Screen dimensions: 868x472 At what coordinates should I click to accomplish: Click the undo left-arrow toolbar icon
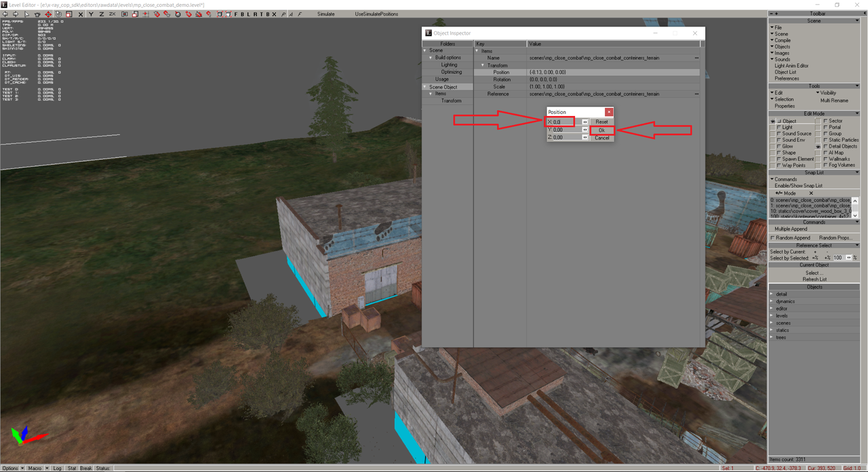[x=5, y=14]
